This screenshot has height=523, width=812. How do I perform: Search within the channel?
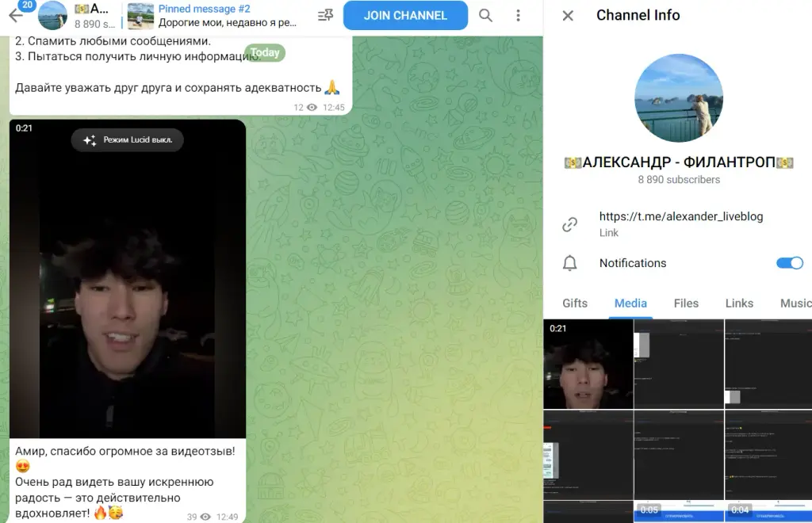coord(485,16)
